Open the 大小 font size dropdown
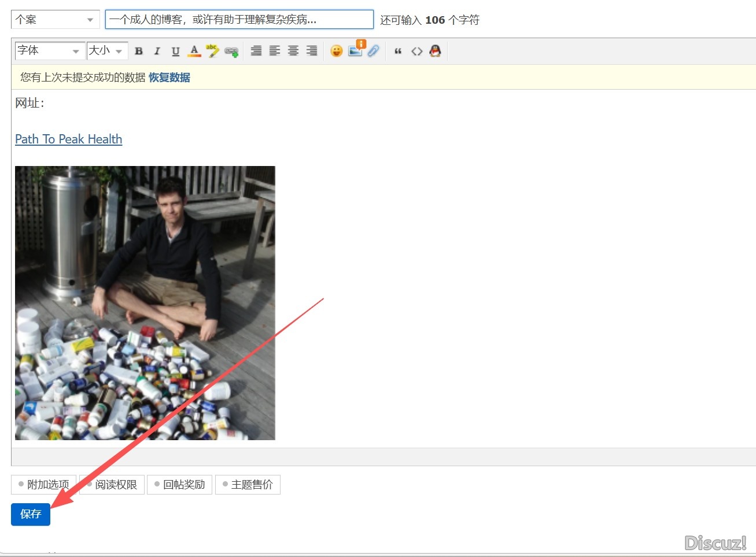 coord(106,51)
